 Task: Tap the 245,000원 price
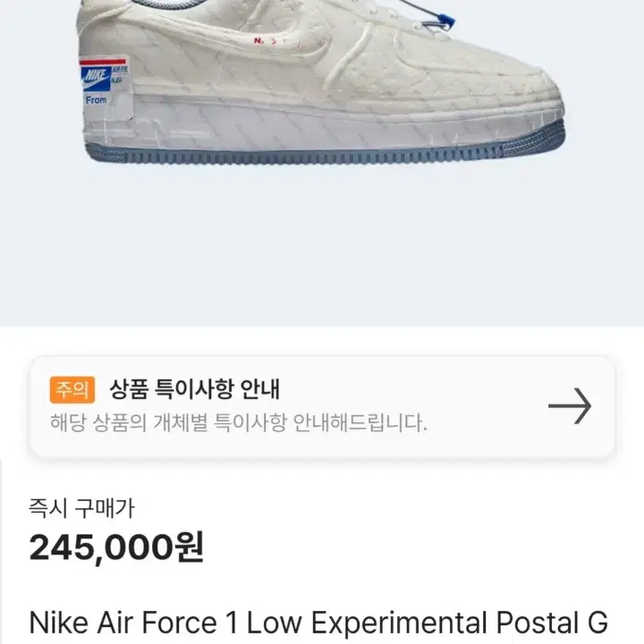(116, 547)
